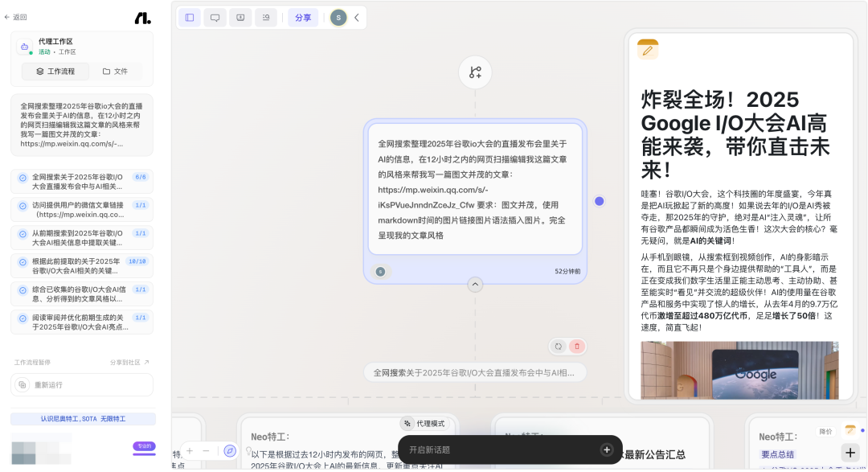The height and width of the screenshot is (472, 868).
Task: Click the blue dot connector beside prompt card
Action: 599,201
